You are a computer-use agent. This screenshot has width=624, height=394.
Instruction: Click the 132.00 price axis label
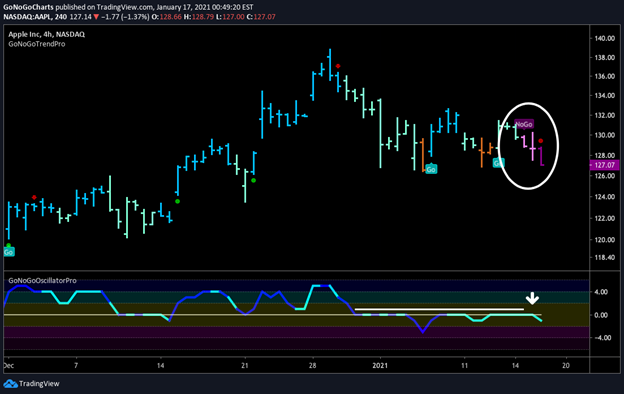pyautogui.click(x=604, y=115)
